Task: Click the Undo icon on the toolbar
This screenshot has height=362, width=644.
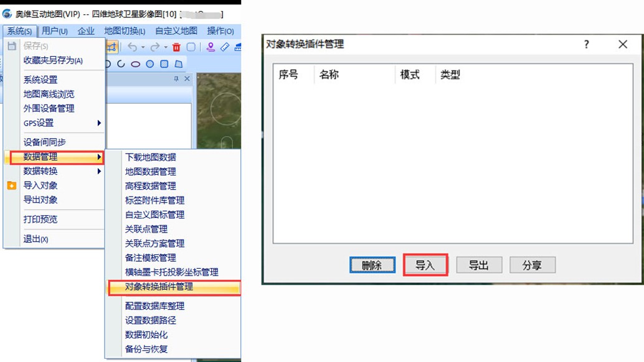Action: (133, 47)
